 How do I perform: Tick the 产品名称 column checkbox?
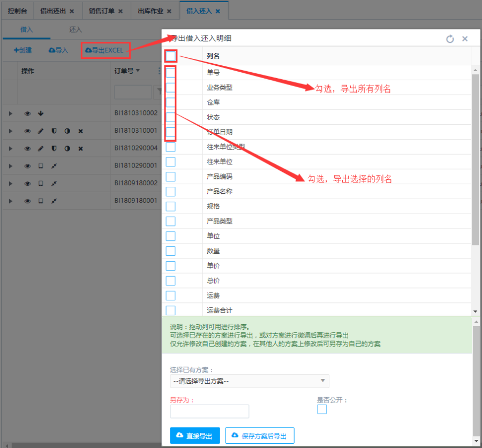pos(170,191)
